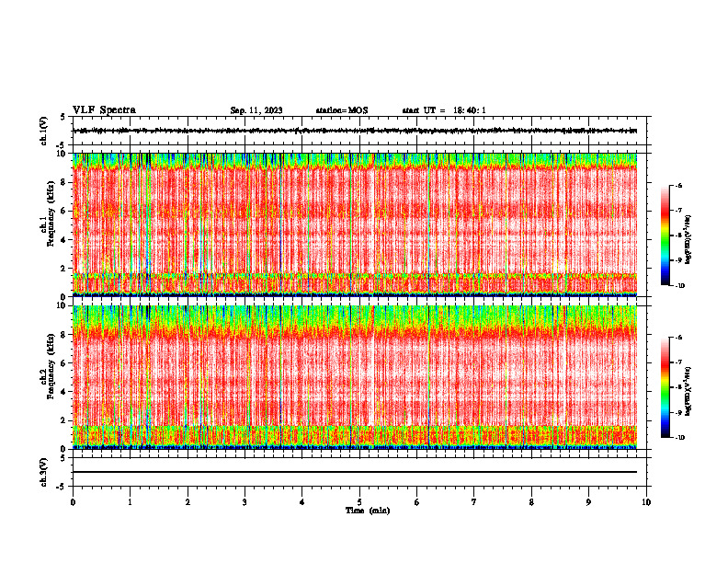Screen dimensions: 728x563
Task: Click the ch.1(V) waveform axis label
Action: 44,131
